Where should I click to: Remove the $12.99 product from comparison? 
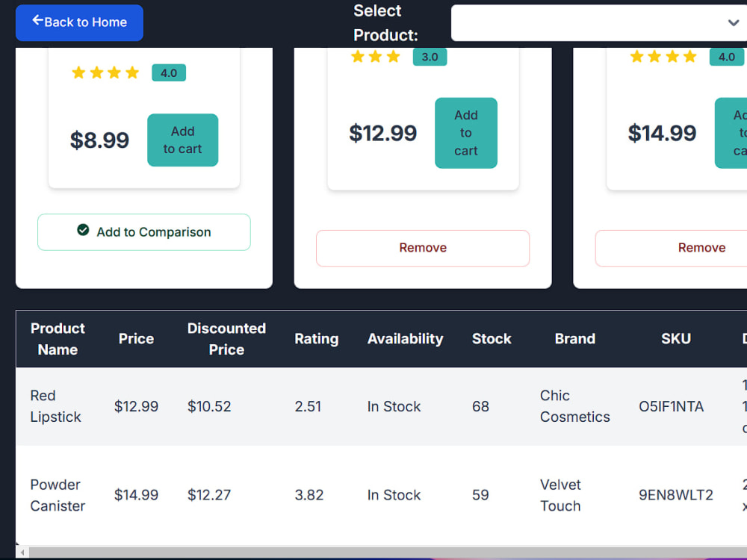click(423, 248)
